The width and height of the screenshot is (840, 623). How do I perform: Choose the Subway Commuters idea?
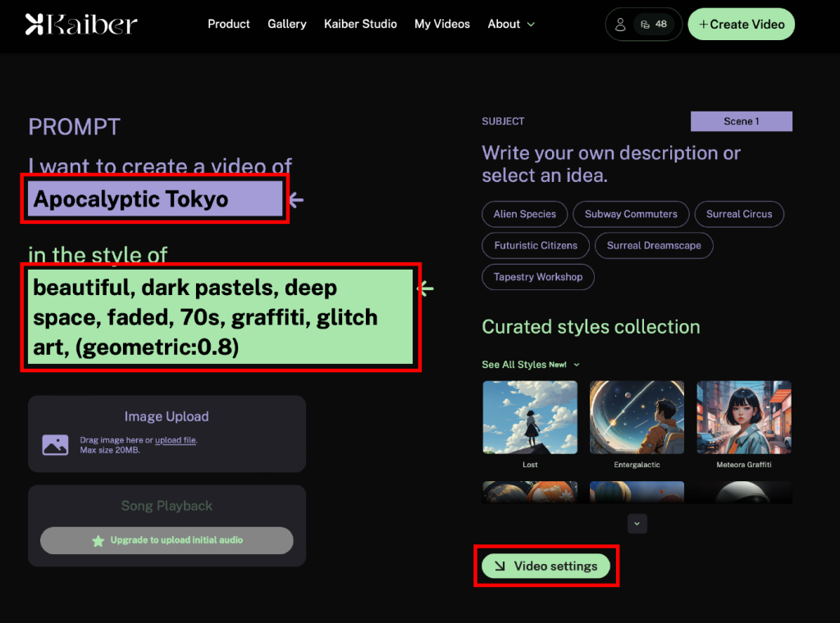pos(631,214)
